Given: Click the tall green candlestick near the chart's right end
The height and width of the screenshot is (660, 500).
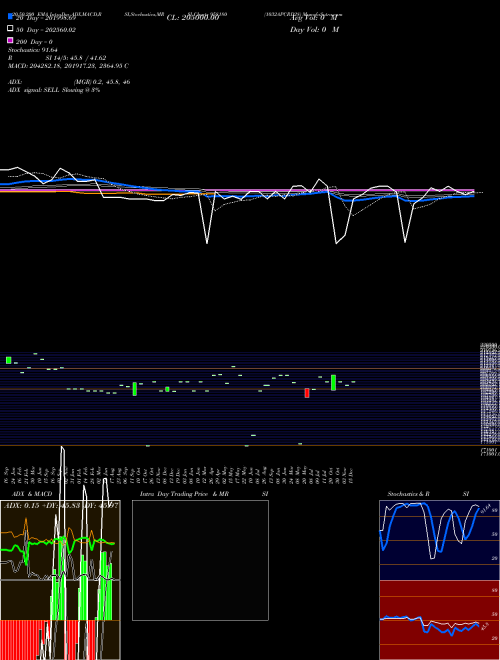Looking at the screenshot, I should click(x=333, y=383).
